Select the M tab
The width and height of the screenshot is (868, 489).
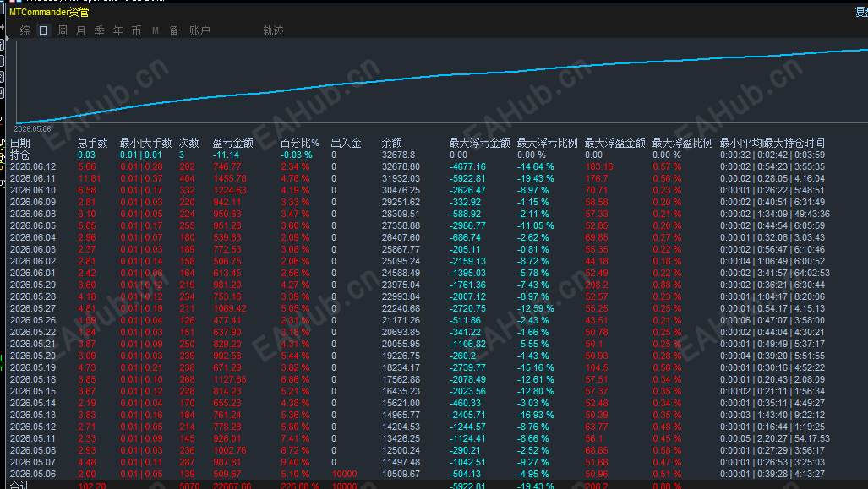[156, 31]
